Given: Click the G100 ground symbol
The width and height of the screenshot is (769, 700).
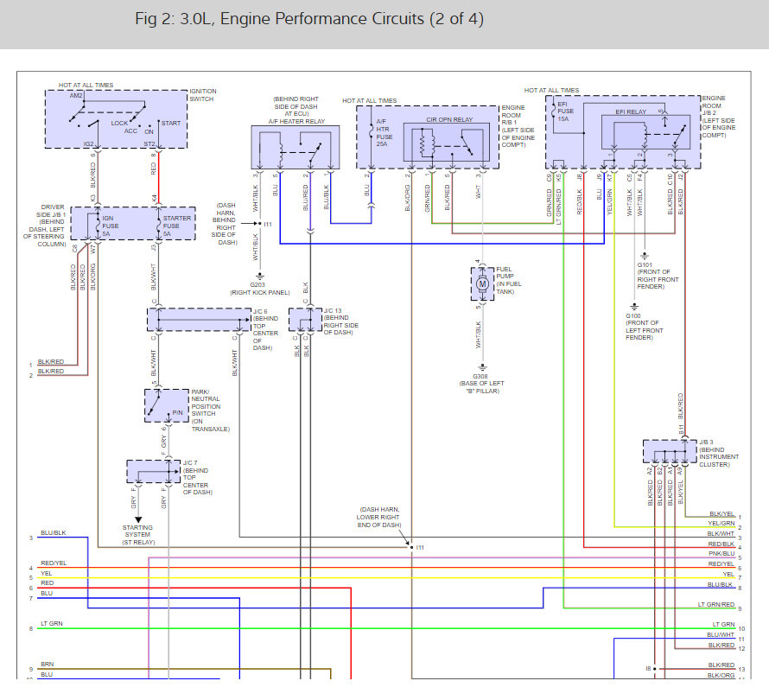Looking at the screenshot, I should [634, 307].
